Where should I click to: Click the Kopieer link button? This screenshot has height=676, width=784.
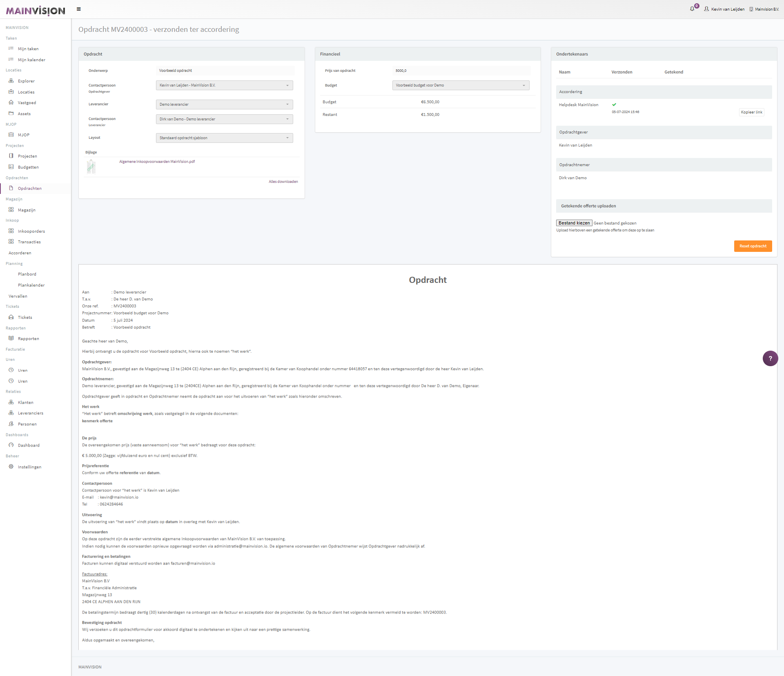pos(751,112)
